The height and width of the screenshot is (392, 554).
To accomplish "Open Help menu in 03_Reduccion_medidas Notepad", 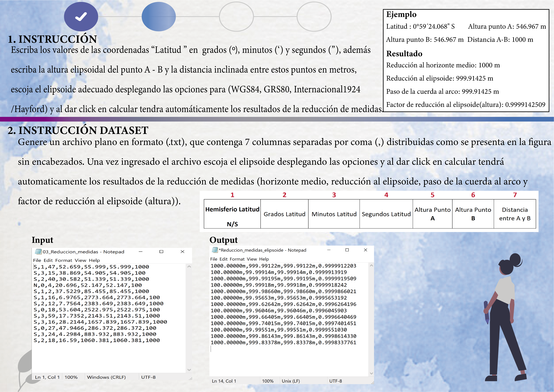I will tap(94, 260).
